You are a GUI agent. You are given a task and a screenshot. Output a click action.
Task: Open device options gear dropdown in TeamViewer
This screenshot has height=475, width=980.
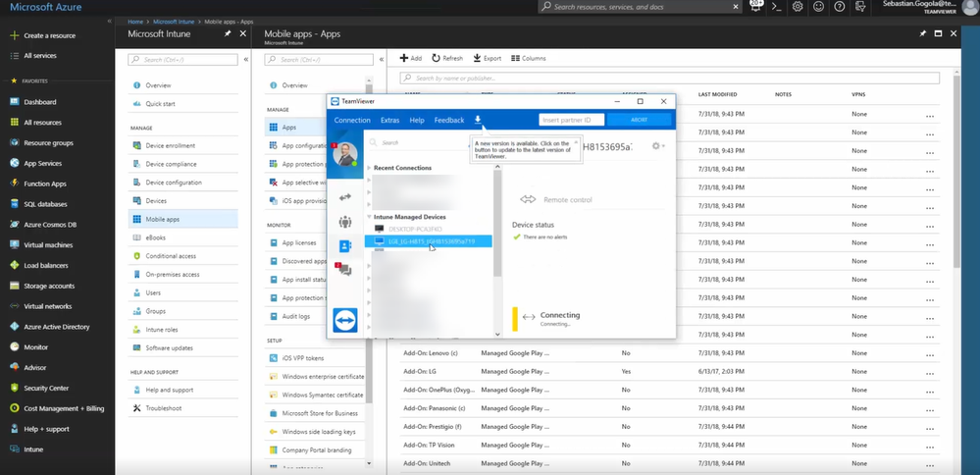pos(658,145)
